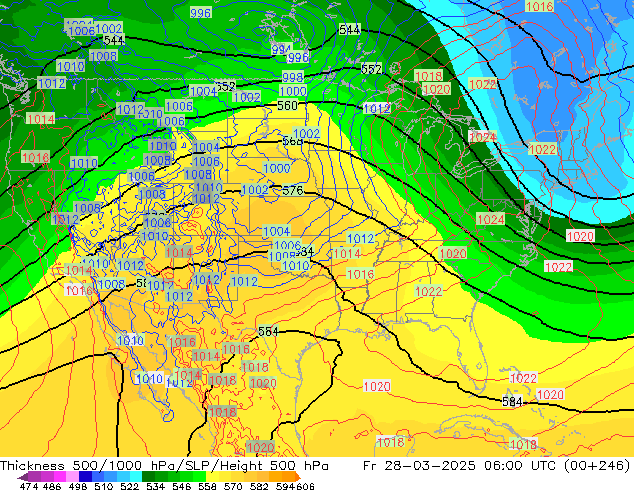634x490 pixels.
Task: Click the '594606' legend value
Action: click(x=295, y=486)
